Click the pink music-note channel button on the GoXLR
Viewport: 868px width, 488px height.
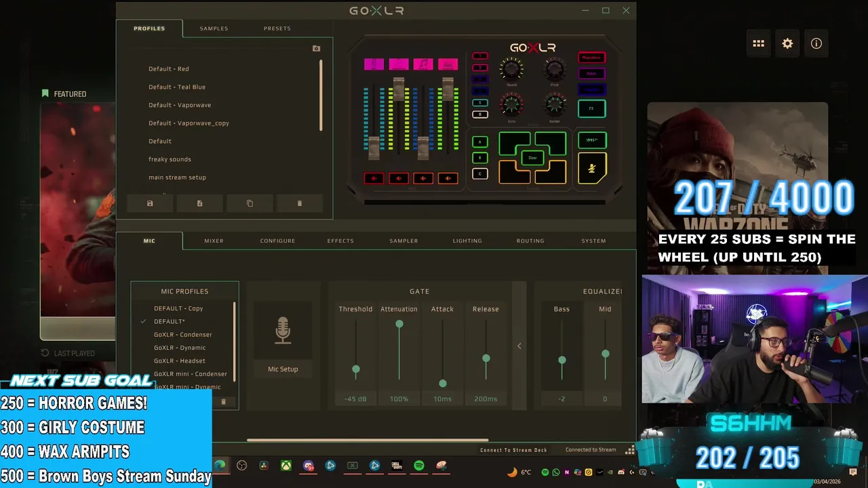click(423, 64)
